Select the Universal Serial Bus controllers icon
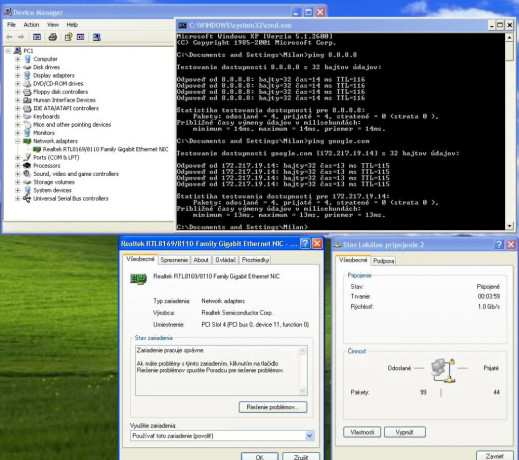 [x=27, y=199]
